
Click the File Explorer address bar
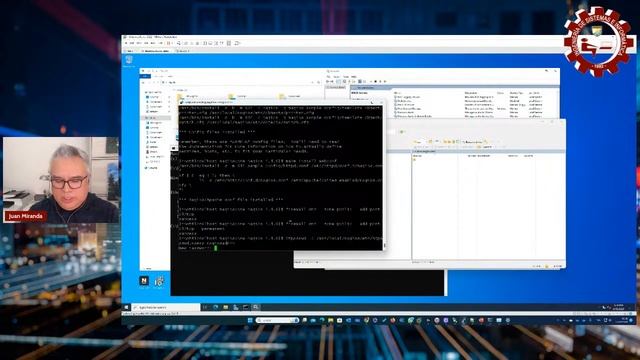(x=239, y=82)
